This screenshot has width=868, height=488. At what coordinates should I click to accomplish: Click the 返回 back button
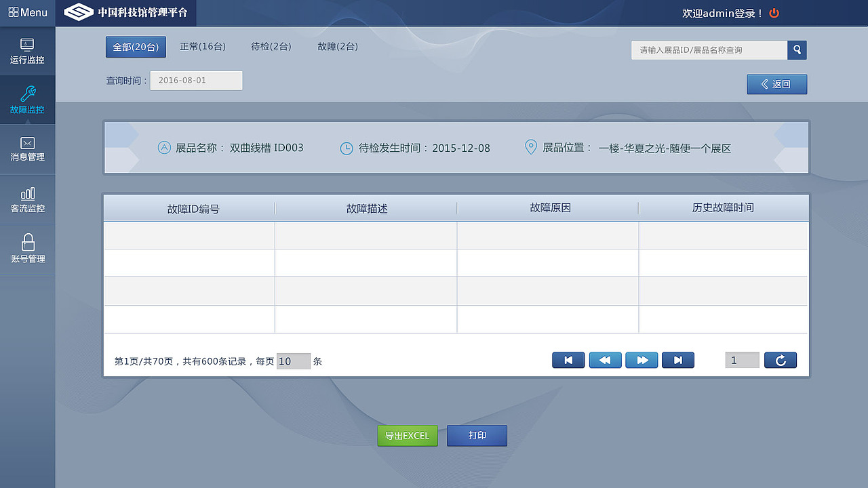coord(776,84)
